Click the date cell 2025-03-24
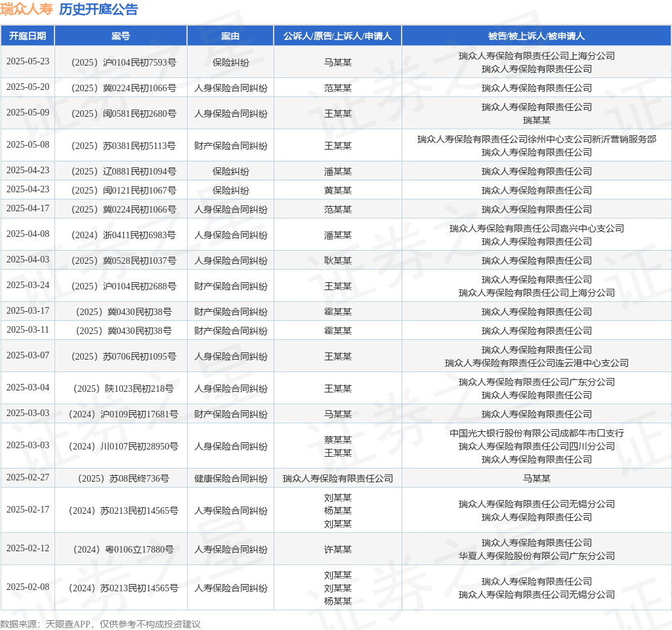Image resolution: width=672 pixels, height=630 pixels. tap(28, 285)
